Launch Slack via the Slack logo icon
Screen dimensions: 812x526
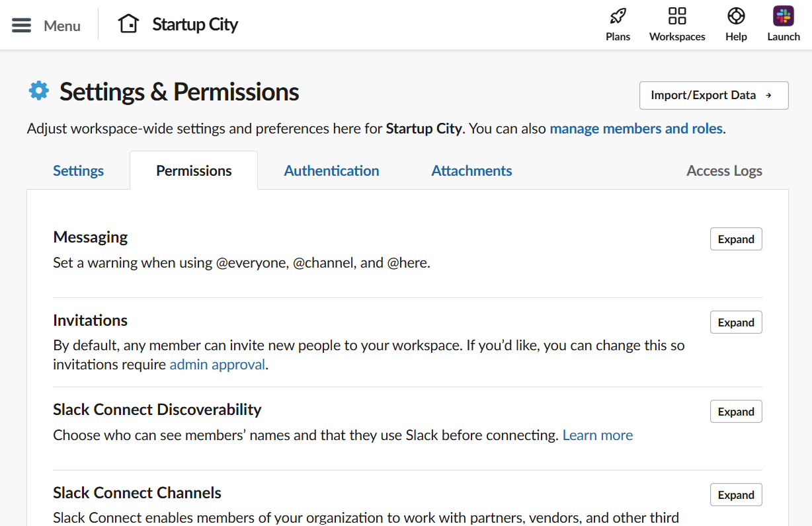[784, 16]
